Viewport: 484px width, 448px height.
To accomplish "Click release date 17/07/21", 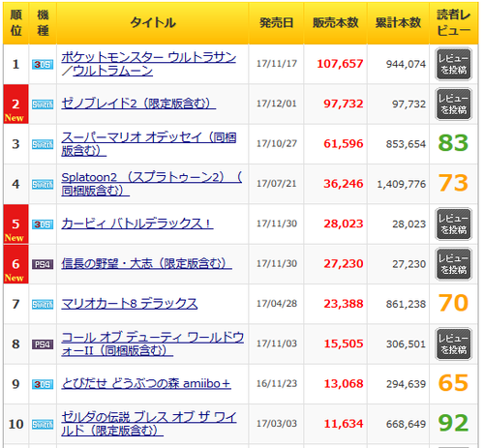I will tap(277, 184).
